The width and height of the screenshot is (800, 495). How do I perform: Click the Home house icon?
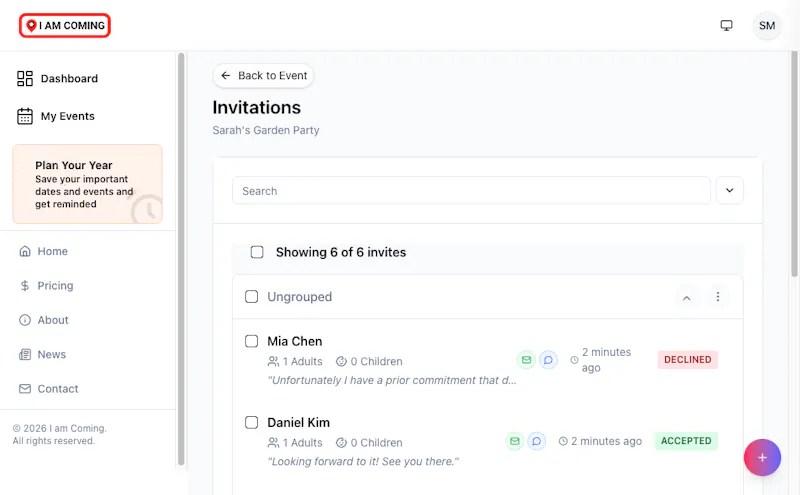24,251
